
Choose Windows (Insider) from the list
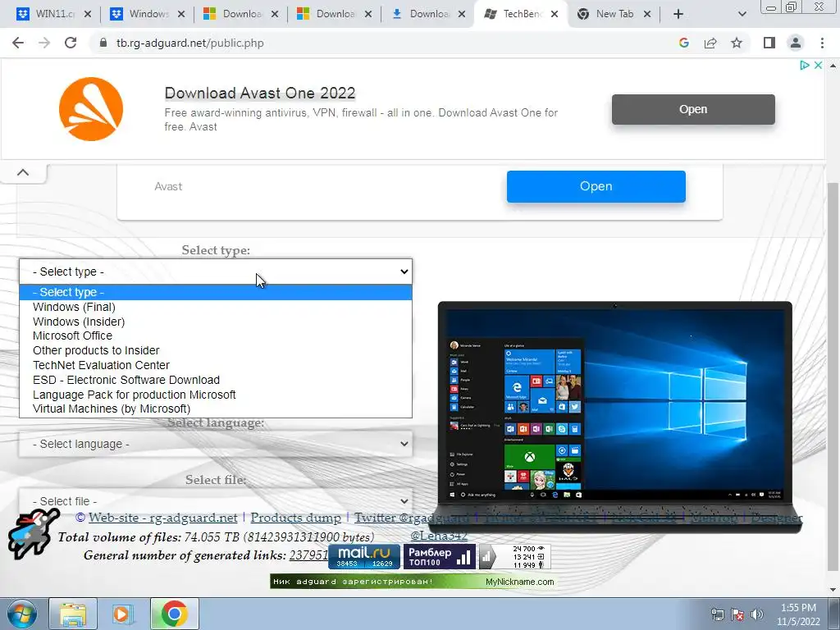coord(216,322)
